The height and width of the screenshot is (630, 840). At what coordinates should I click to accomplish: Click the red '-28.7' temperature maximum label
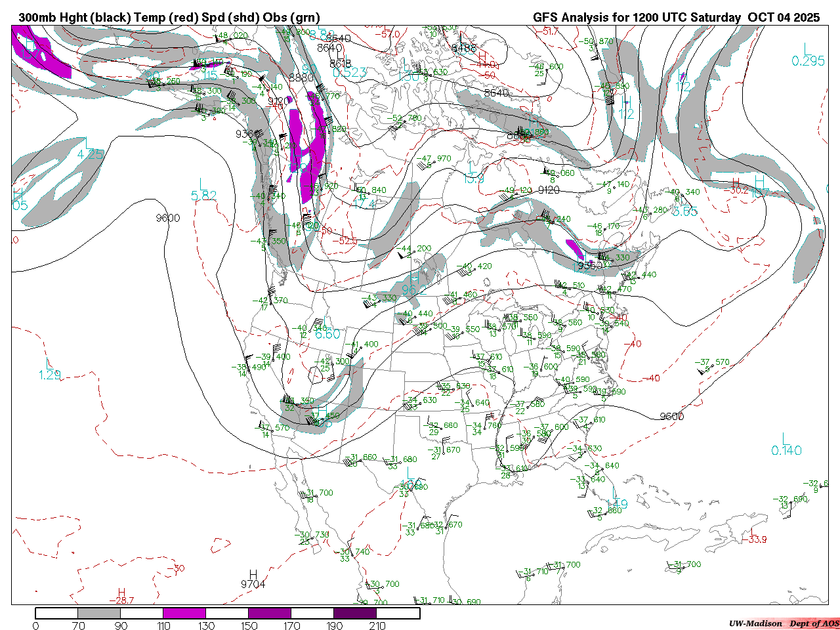point(121,600)
